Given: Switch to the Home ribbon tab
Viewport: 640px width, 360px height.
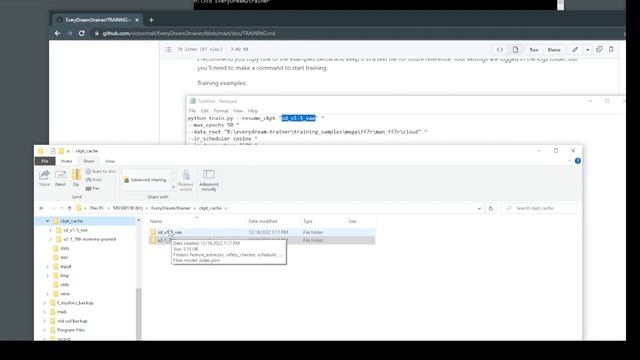Looking at the screenshot, I should click(x=67, y=161).
